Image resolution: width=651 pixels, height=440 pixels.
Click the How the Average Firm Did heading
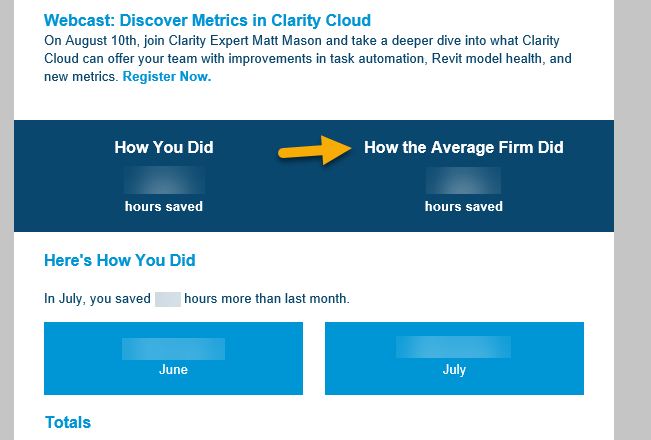[464, 148]
